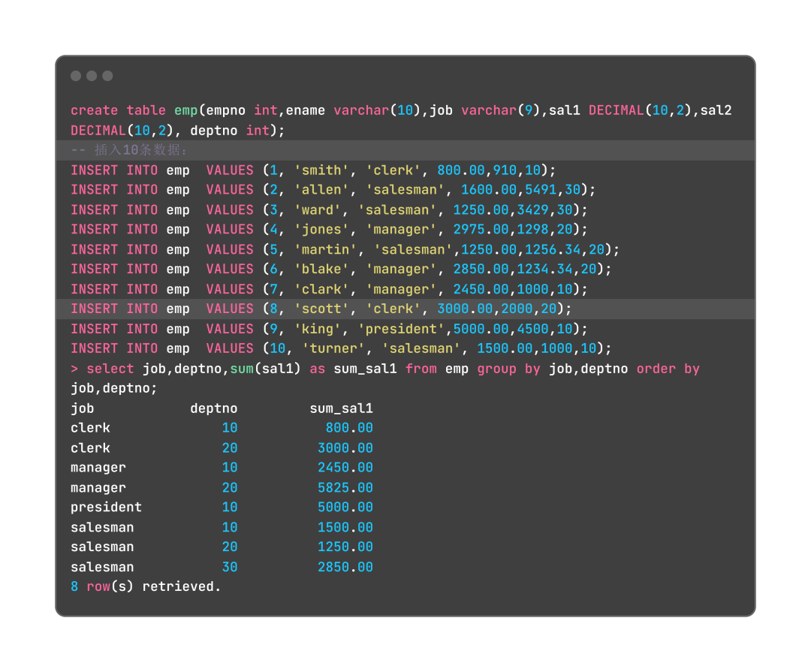Screen dimensions: 811x672
Task: Click the 'allen' insert line
Action: click(333, 190)
